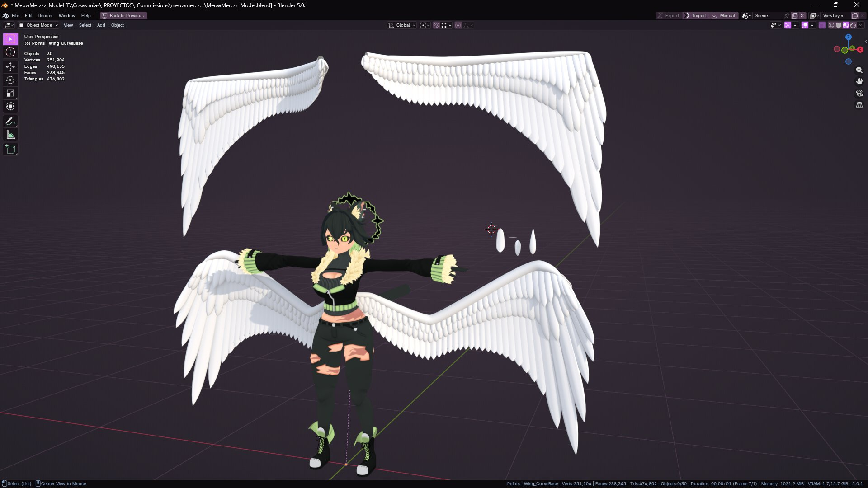
Task: Click the Import button
Action: [x=696, y=15]
